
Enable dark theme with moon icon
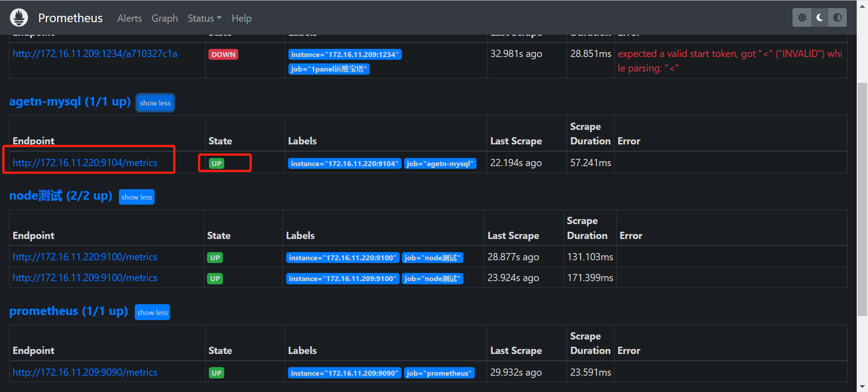coord(820,18)
